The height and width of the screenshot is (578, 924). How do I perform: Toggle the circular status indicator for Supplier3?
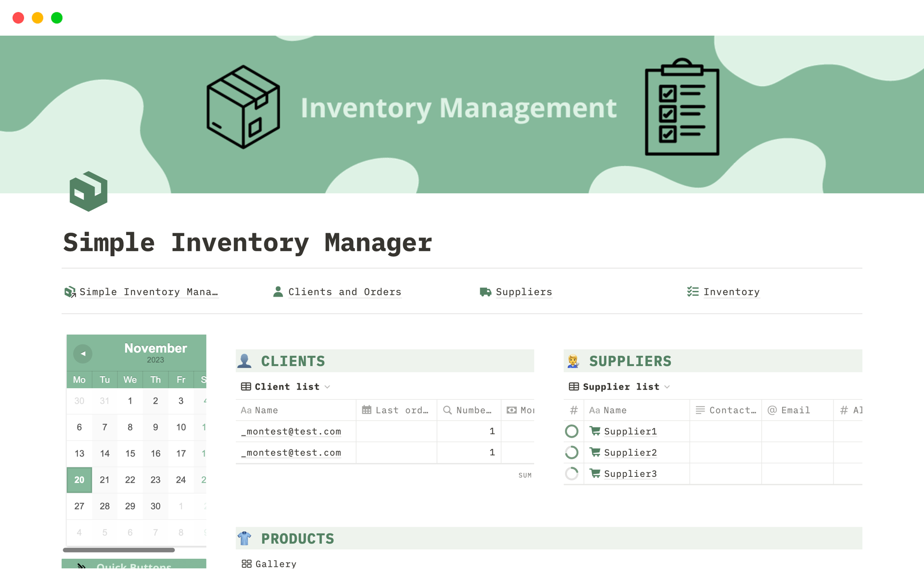571,473
